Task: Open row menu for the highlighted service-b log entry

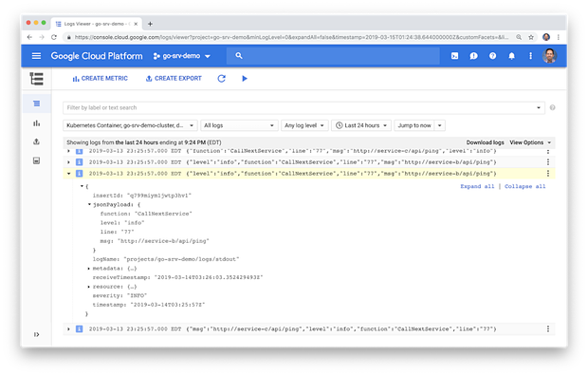Action: (x=548, y=174)
